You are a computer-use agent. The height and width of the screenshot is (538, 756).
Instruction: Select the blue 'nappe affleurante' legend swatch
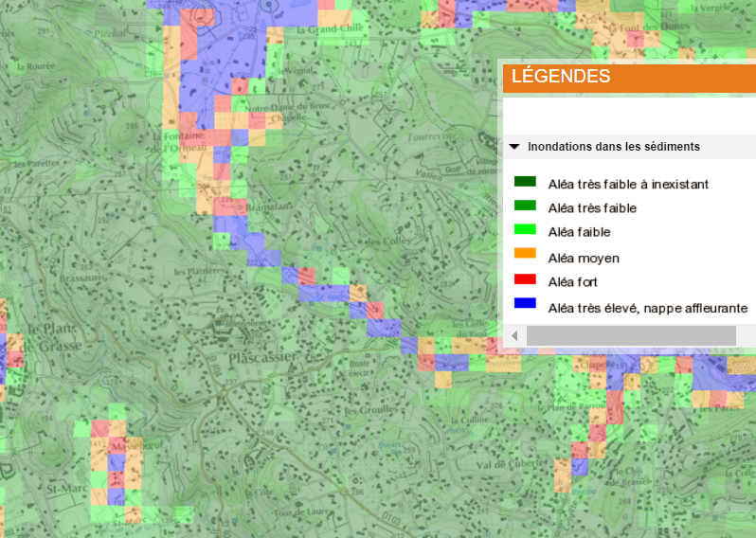[525, 304]
